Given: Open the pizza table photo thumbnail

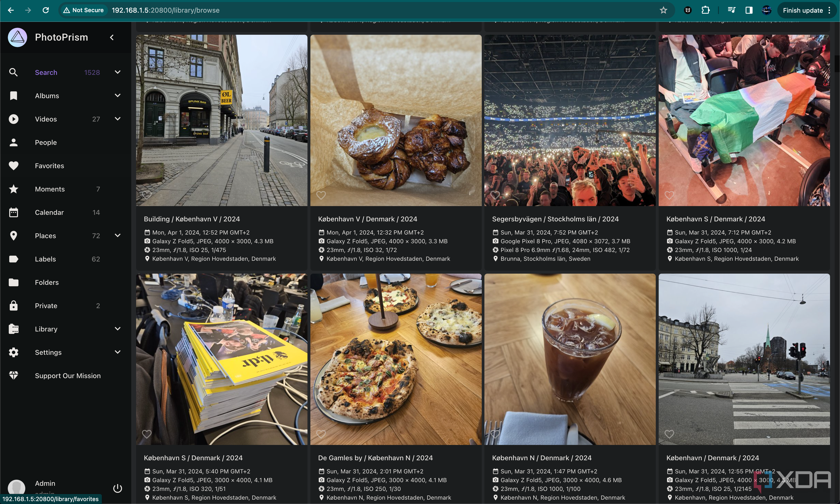Looking at the screenshot, I should tap(396, 359).
